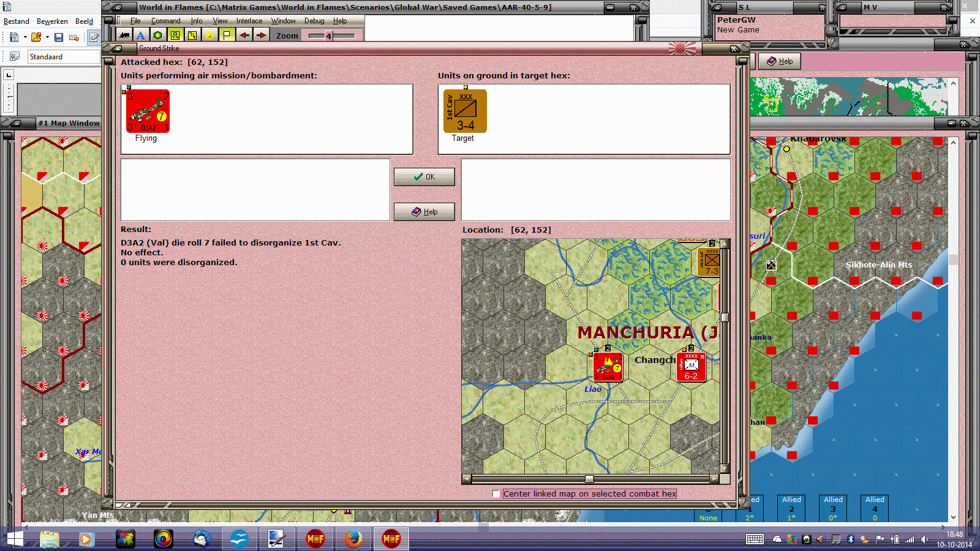The width and height of the screenshot is (980, 551).
Task: Click the new document icon
Action: coord(14,37)
